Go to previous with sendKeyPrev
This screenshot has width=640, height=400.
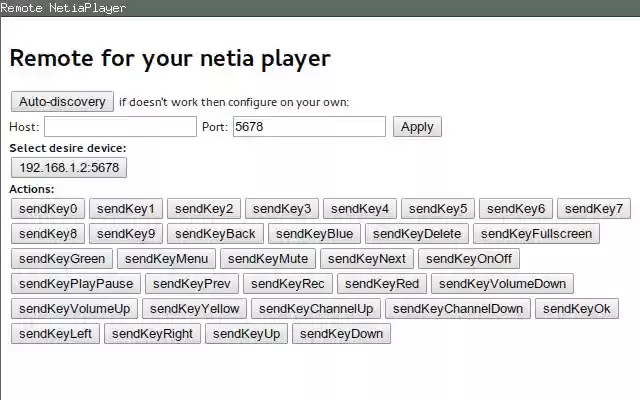(x=191, y=284)
